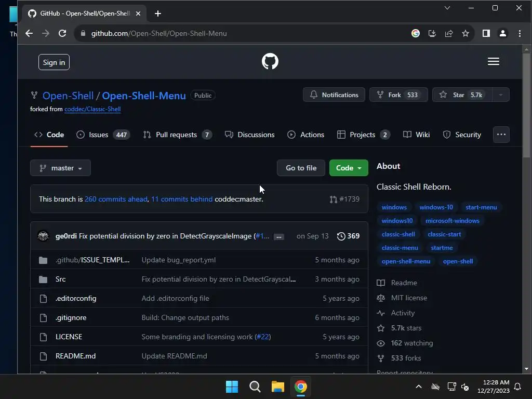
Task: Switch to the Issues tab
Action: pyautogui.click(x=103, y=135)
